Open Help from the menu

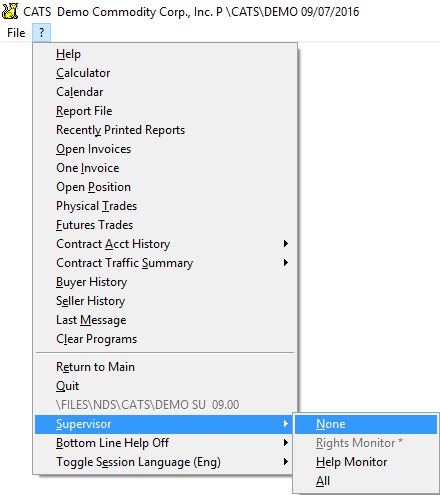(x=166, y=54)
